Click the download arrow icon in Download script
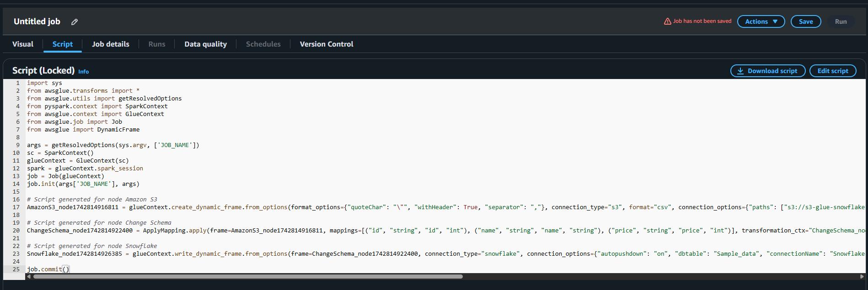 tap(740, 71)
